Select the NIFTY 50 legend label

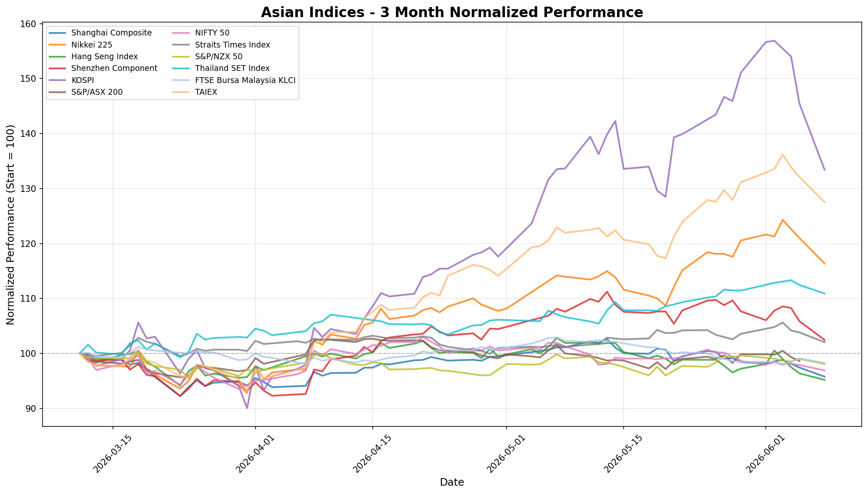tap(212, 33)
